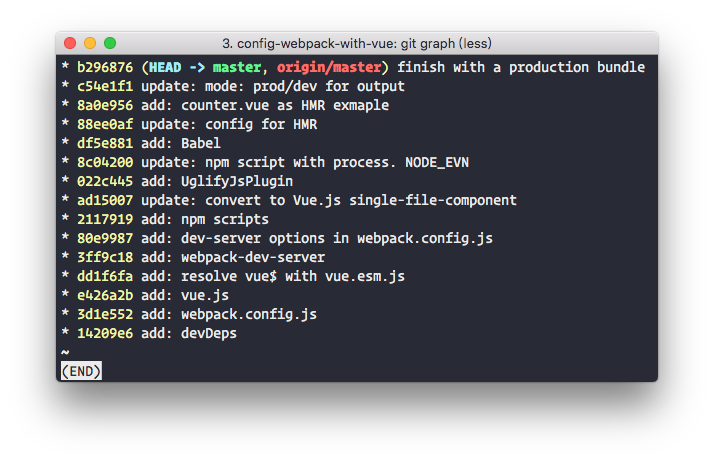The height and width of the screenshot is (462, 714).
Task: Click commit hash b296876
Action: 105,68
